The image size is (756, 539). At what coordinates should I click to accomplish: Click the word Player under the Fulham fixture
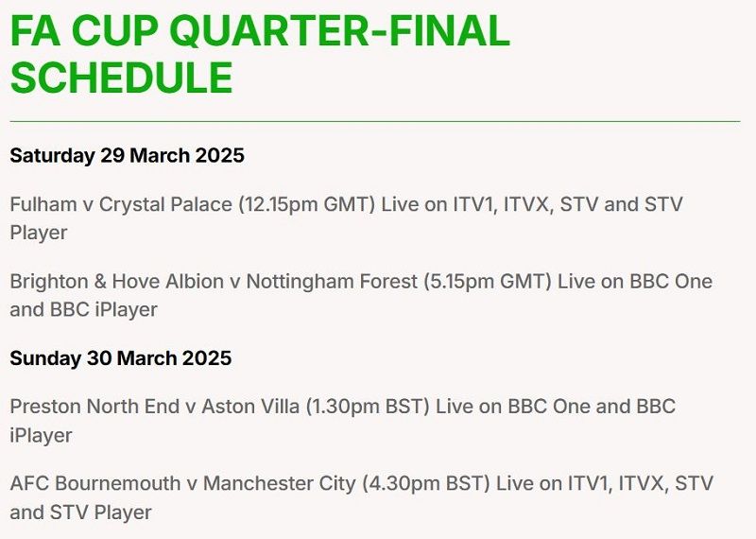(39, 233)
